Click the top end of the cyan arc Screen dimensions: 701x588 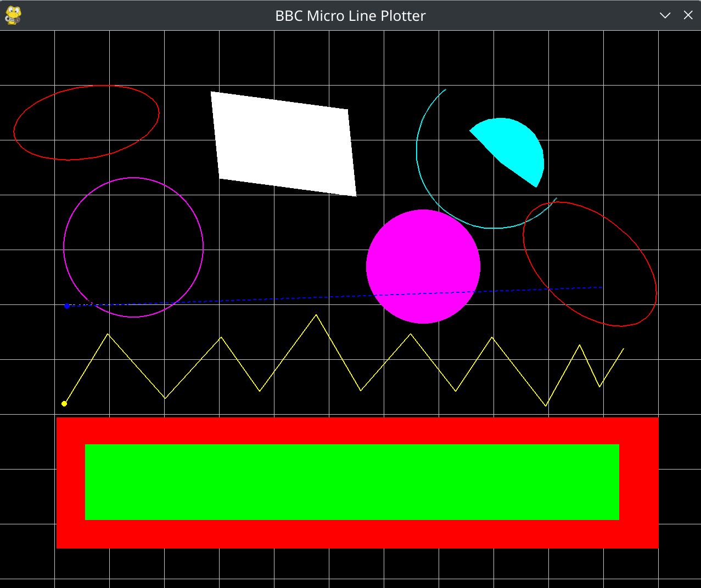[x=445, y=89]
